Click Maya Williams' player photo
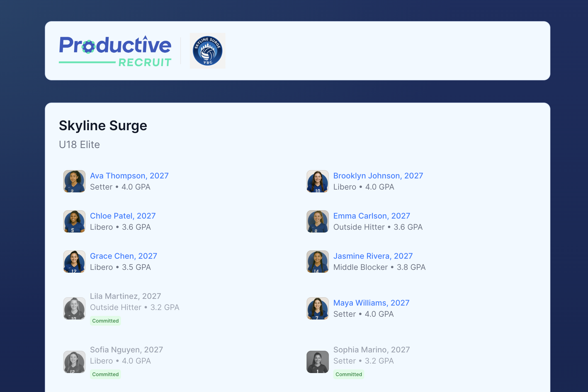Image resolution: width=588 pixels, height=392 pixels. click(317, 308)
